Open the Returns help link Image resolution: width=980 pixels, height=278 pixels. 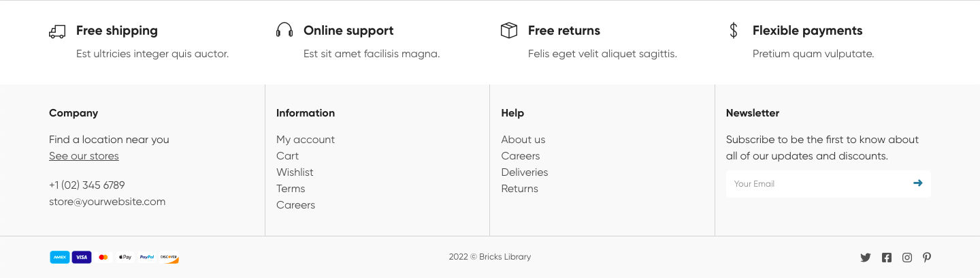click(x=520, y=189)
